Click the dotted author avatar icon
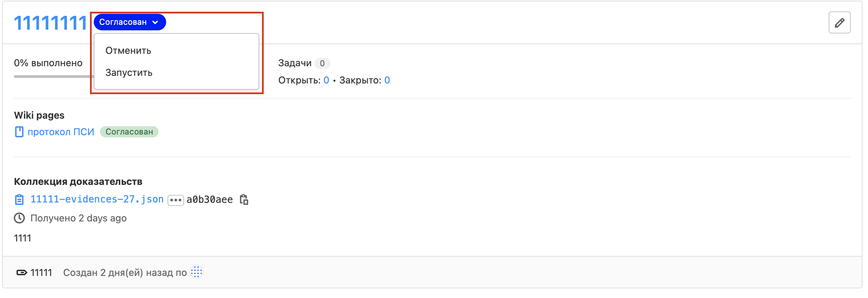Screen dimensions: 868x298 pyautogui.click(x=196, y=272)
